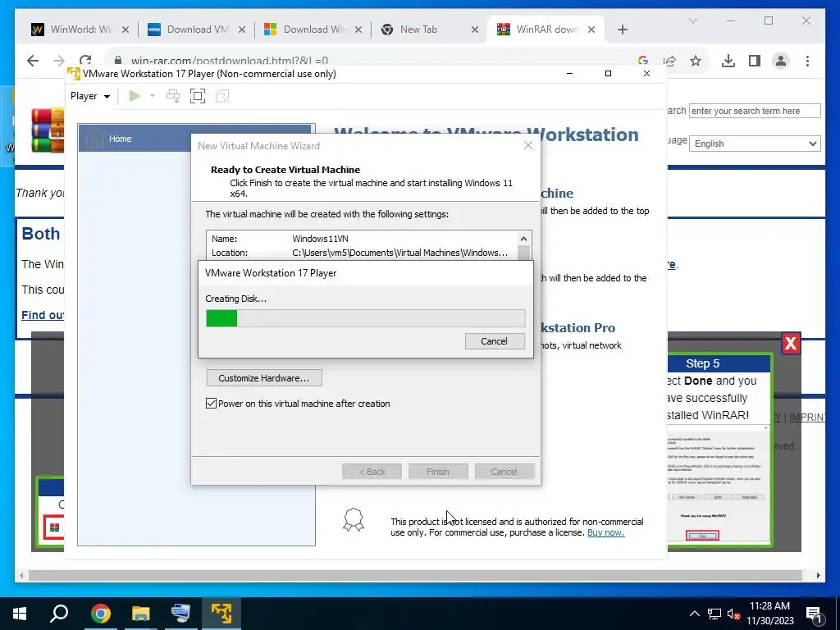This screenshot has height=630, width=840.
Task: Click Customize Hardware button
Action: 264,377
